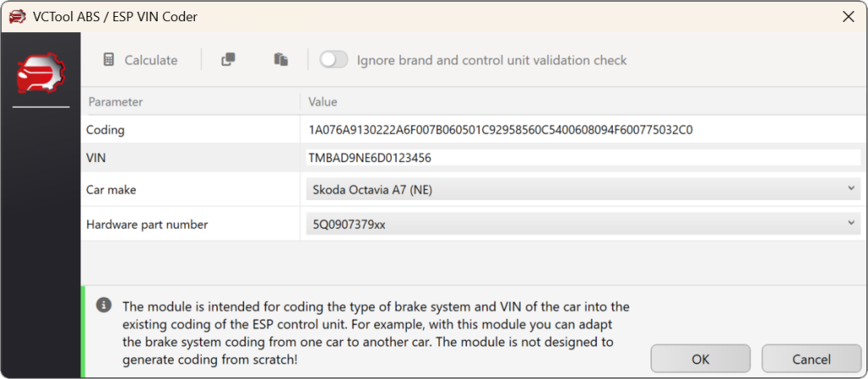Viewport: 868px width, 379px height.
Task: Select the VIN parameter row label
Action: (x=96, y=158)
